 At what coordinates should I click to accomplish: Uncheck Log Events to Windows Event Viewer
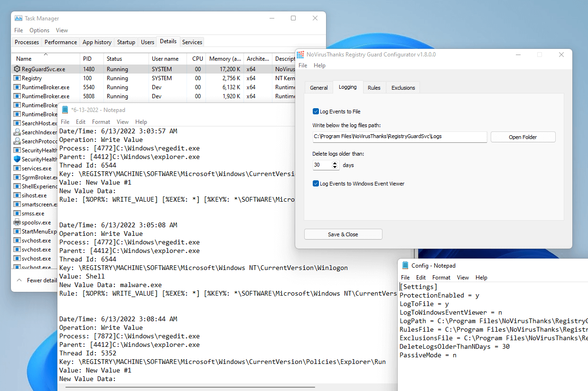316,183
